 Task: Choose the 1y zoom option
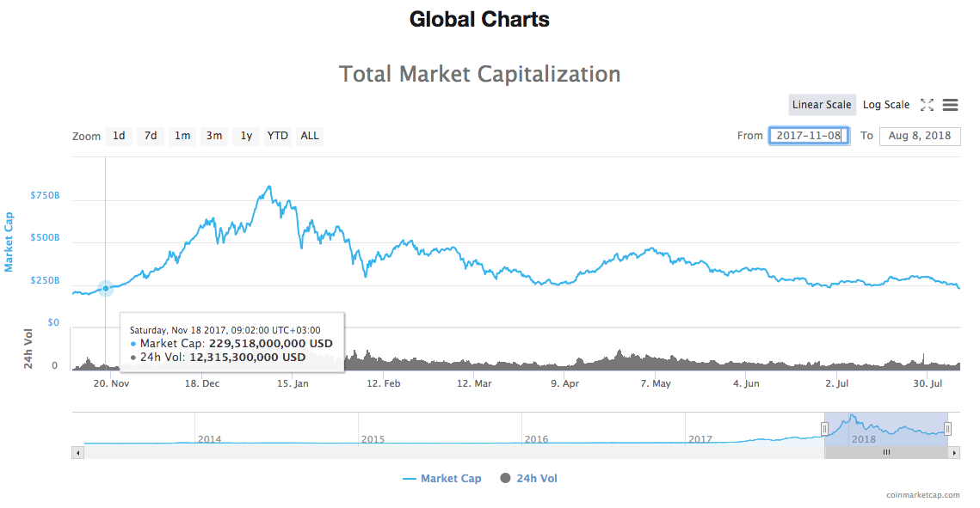point(245,135)
